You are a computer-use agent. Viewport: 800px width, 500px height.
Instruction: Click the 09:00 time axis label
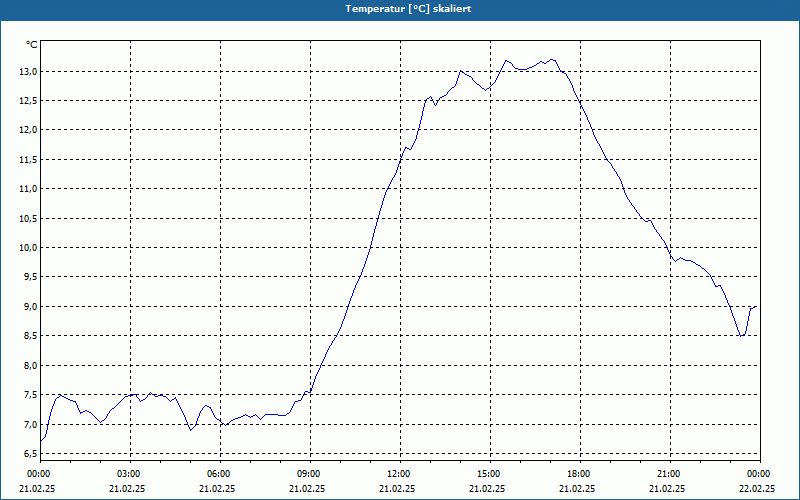point(310,474)
